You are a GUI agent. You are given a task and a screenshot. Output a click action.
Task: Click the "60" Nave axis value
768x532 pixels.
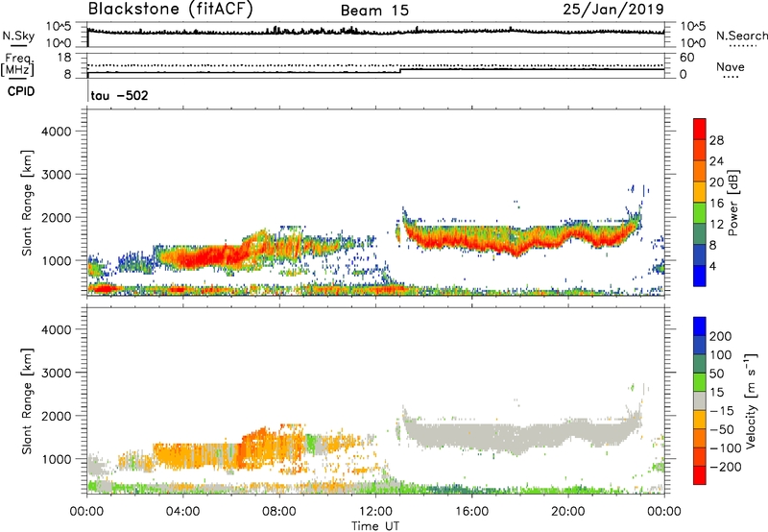[687, 58]
